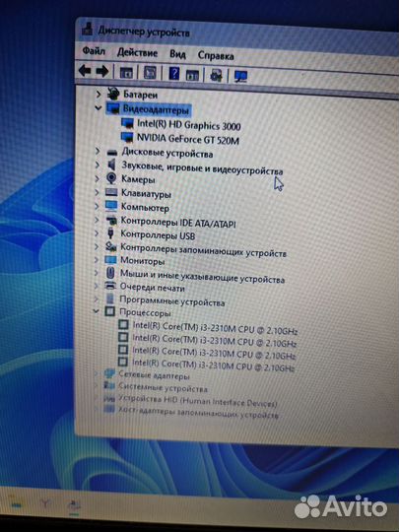Click the Мониторы icon
Viewport: 399px width, 532px height.
(110, 259)
